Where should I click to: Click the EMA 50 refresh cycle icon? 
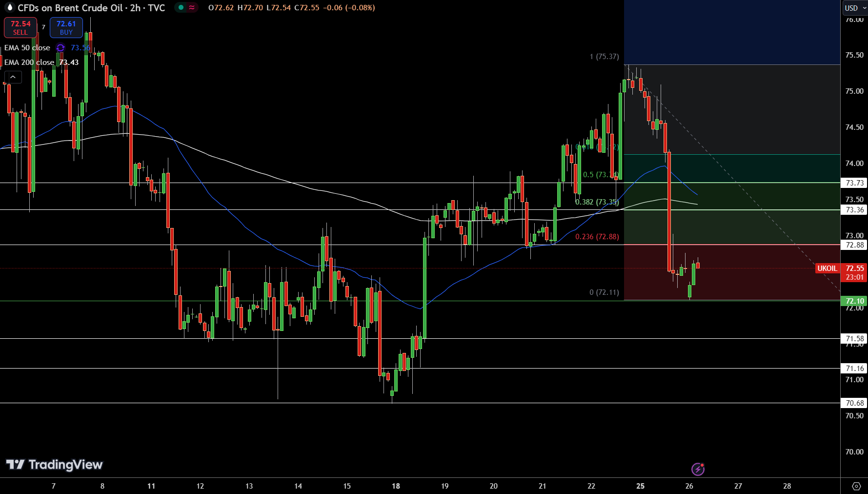tap(61, 48)
